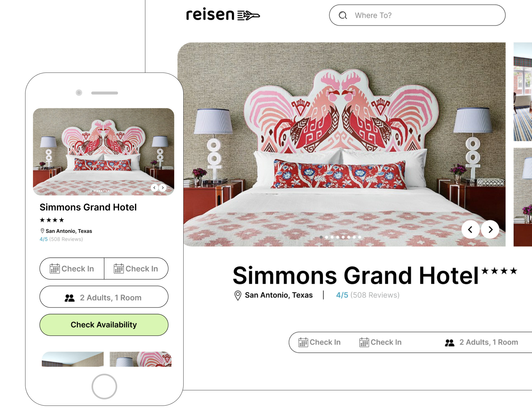Viewport: 532px width, 416px height.
Task: Open the second desktop Check In calendar field
Action: (380, 342)
